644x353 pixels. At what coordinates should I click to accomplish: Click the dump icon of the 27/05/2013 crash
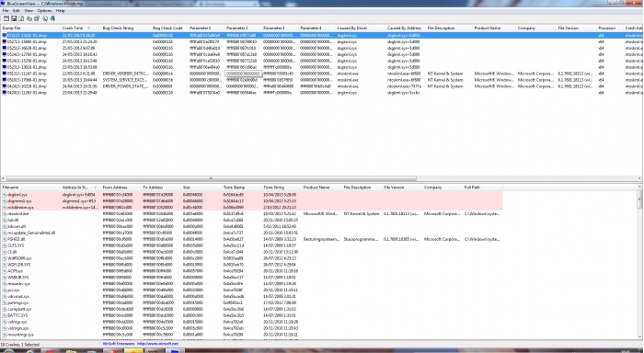(5, 41)
